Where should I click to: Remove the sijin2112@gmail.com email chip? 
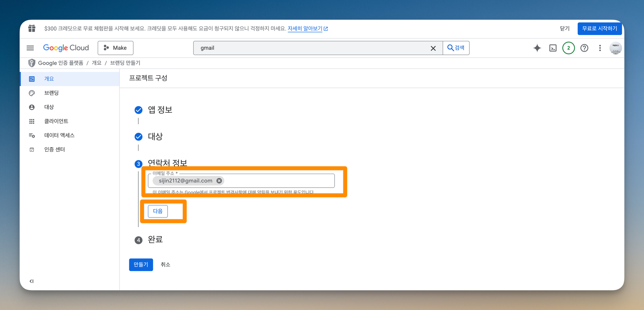coord(219,181)
